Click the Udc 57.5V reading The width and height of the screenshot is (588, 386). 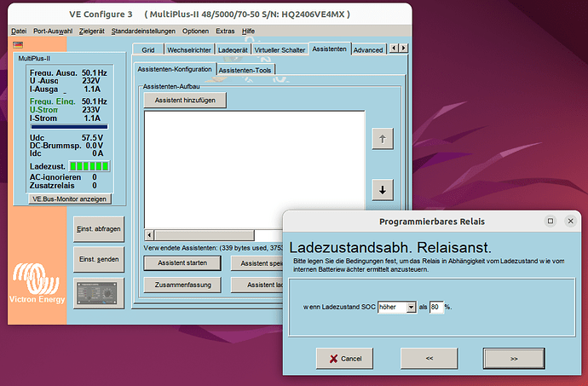[66, 138]
